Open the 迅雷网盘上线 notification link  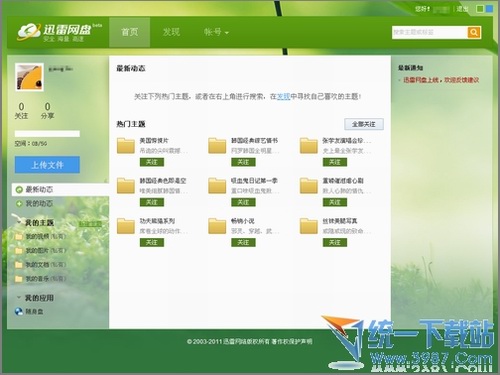(x=441, y=80)
